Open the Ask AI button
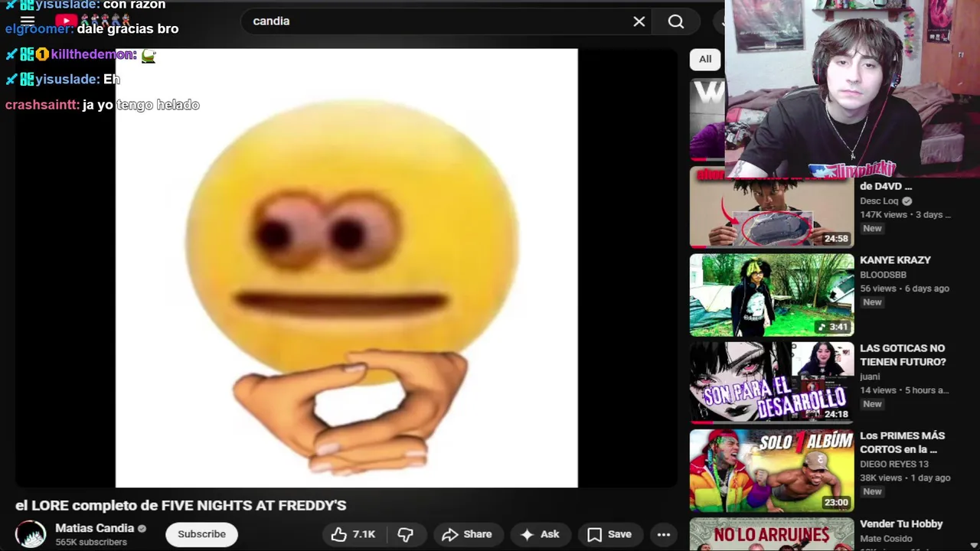 [x=540, y=534]
